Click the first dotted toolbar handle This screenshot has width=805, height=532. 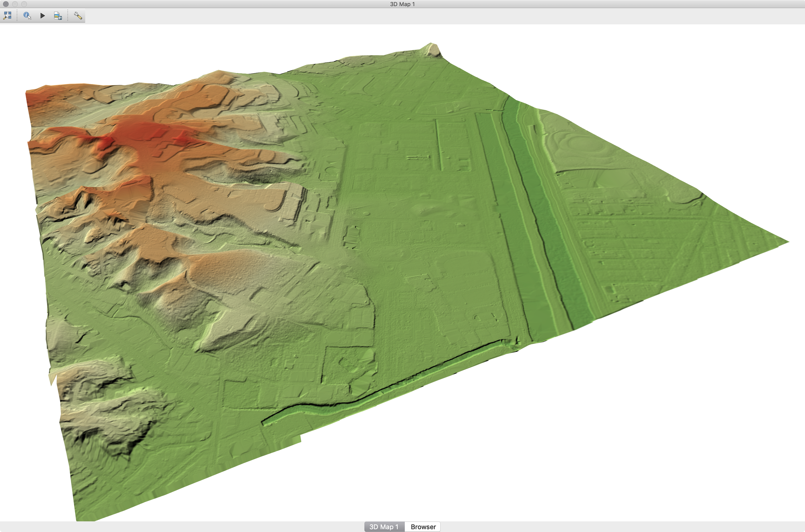click(x=17, y=16)
